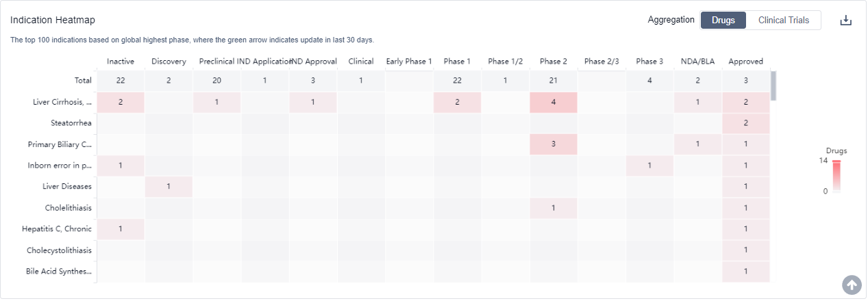This screenshot has width=868, height=301.
Task: Click Liver Diseases Discovery cell
Action: tap(169, 187)
